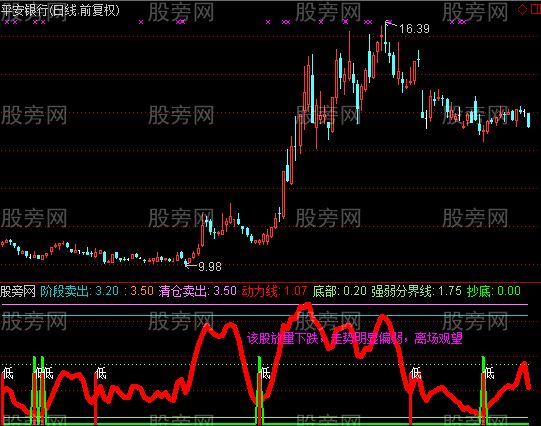Click the 股旁网 indicator name in sub-chart header
Image resolution: width=541 pixels, height=426 pixels.
pos(18,291)
